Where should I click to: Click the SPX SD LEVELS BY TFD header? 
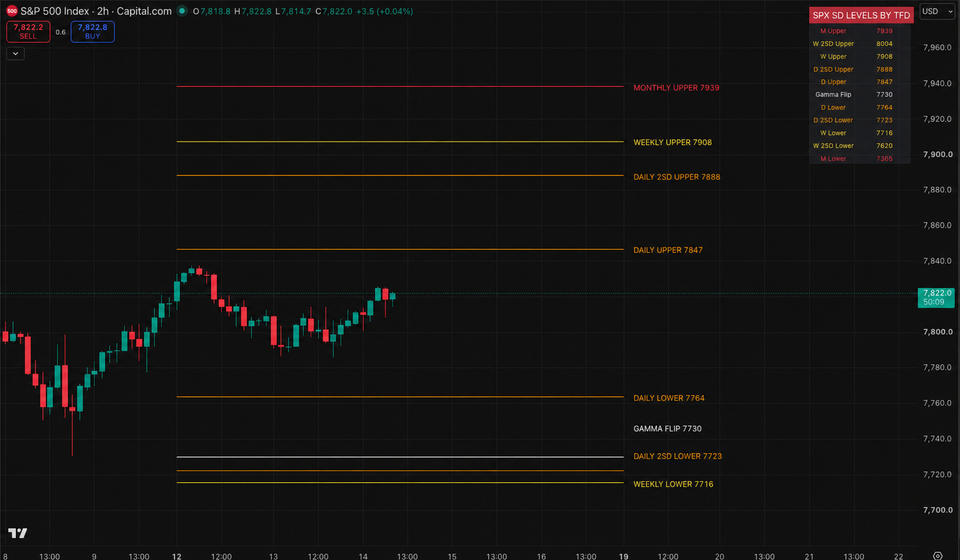[x=861, y=15]
